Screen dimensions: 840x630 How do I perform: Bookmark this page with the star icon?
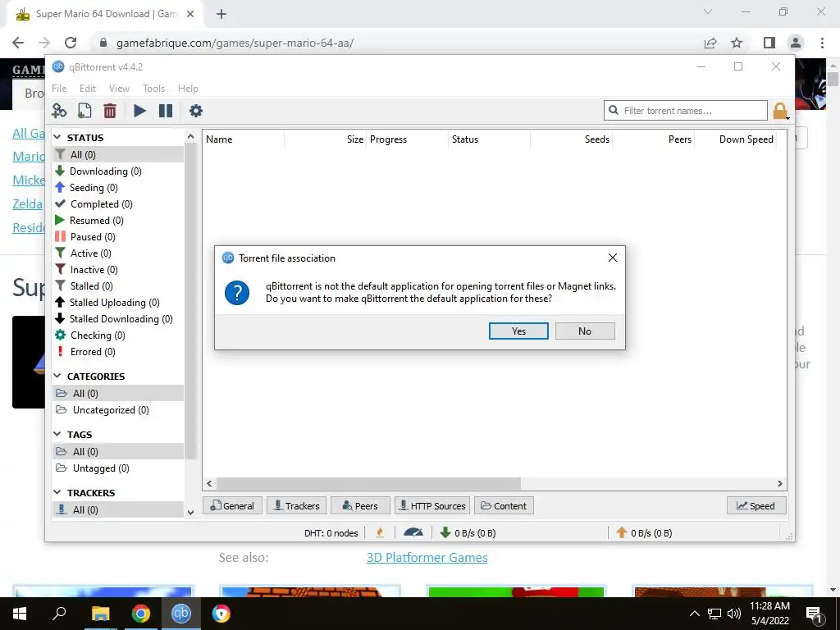737,43
